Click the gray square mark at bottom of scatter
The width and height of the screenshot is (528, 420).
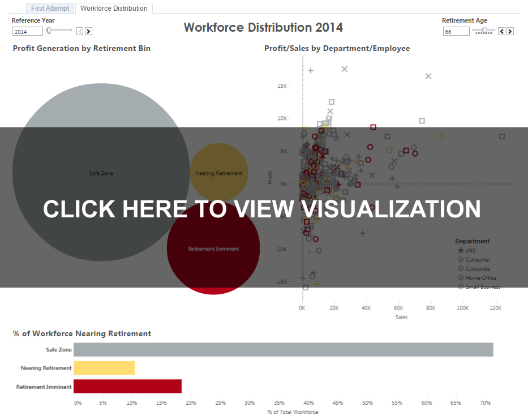click(x=306, y=288)
